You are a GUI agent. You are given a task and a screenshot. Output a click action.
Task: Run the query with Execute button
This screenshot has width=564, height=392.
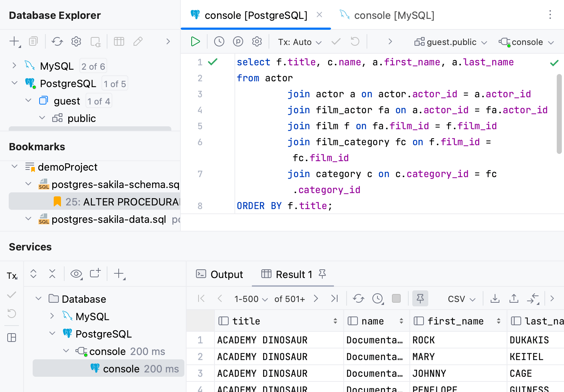(x=195, y=42)
